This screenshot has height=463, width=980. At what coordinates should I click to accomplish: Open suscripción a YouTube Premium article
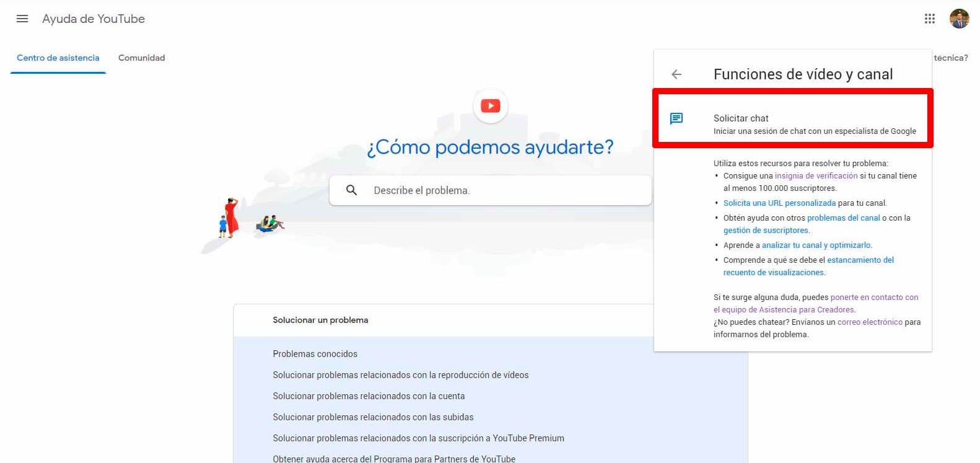point(418,438)
